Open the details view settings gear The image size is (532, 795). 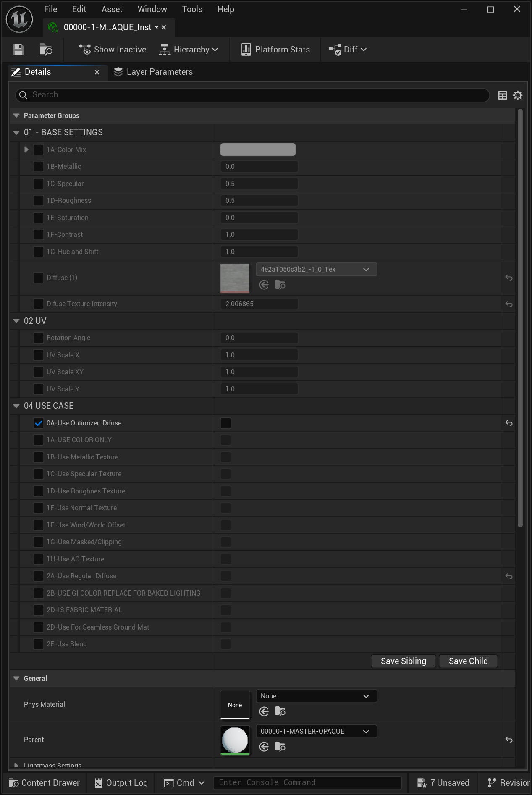click(518, 95)
